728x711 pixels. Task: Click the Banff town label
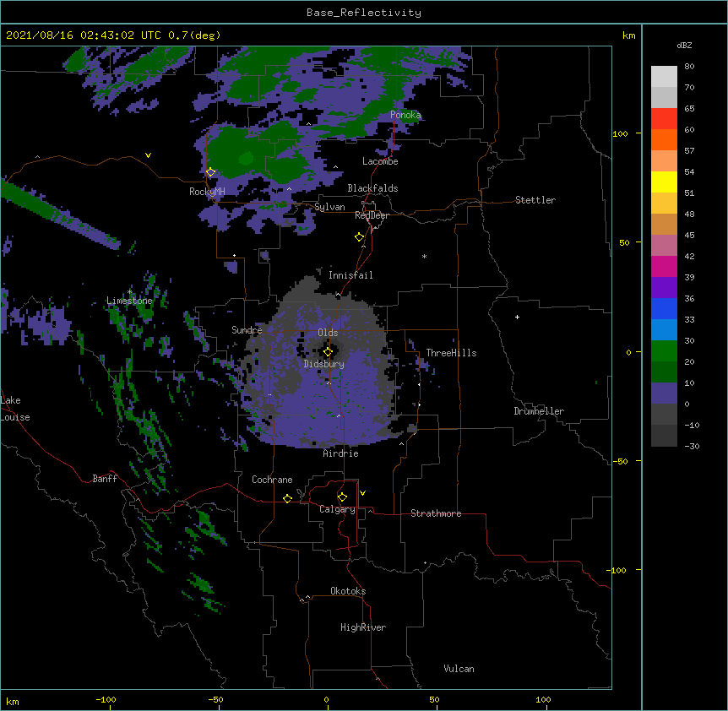click(105, 479)
